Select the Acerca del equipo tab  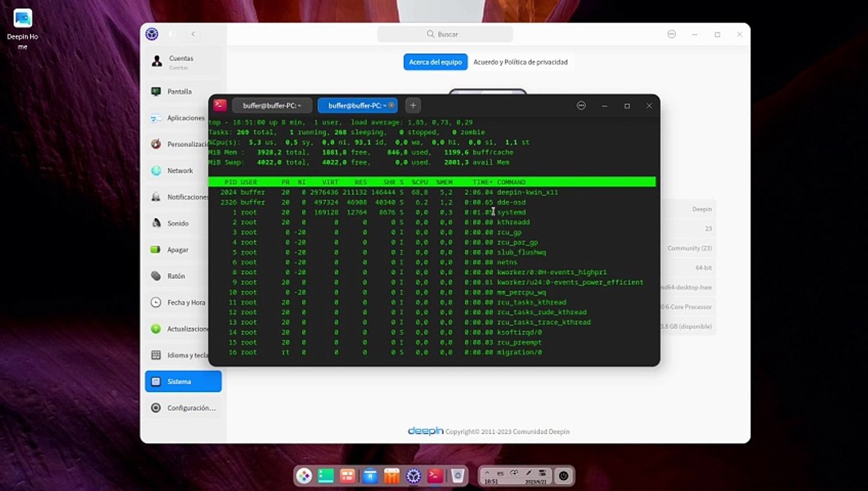click(x=435, y=62)
